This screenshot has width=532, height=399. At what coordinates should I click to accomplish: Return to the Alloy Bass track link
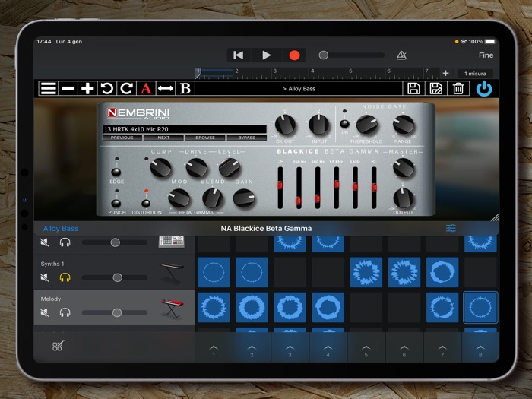pos(61,229)
